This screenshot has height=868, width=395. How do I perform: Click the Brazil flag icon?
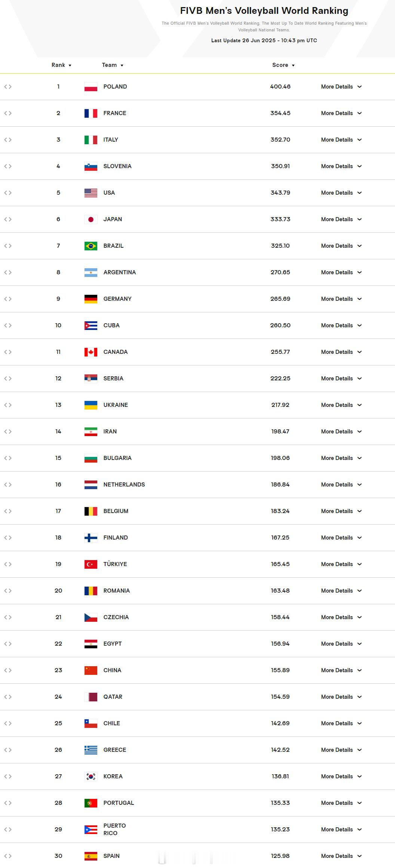pos(91,246)
